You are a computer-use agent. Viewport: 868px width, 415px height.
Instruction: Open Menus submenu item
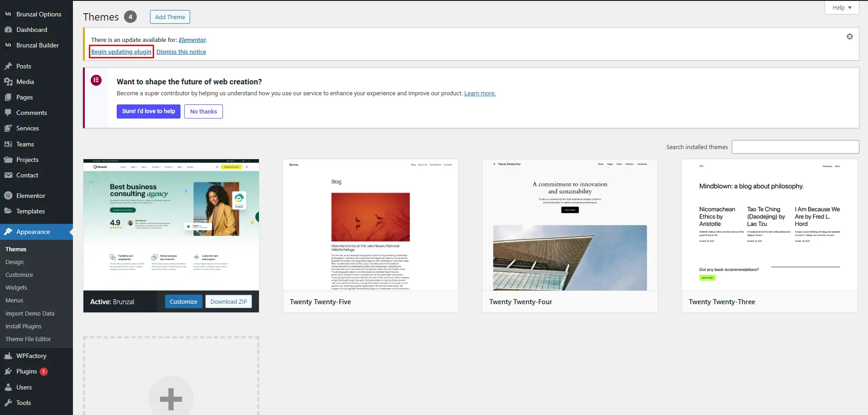15,300
